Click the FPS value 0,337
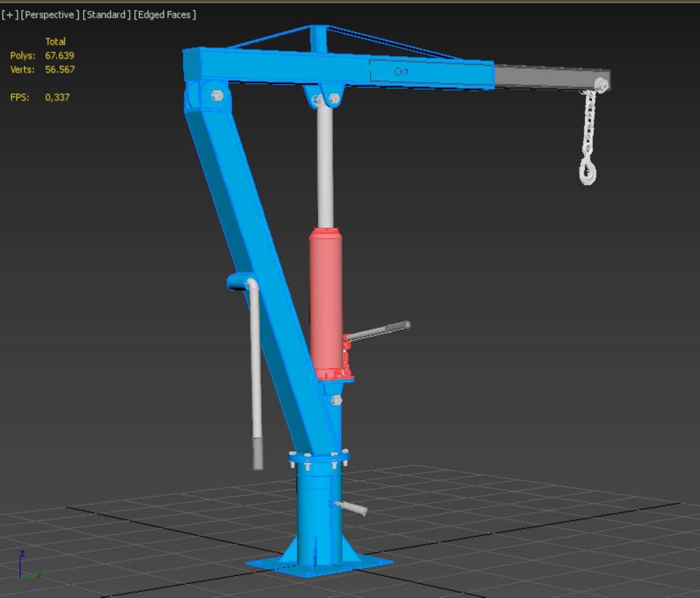The image size is (700, 598). tap(57, 97)
